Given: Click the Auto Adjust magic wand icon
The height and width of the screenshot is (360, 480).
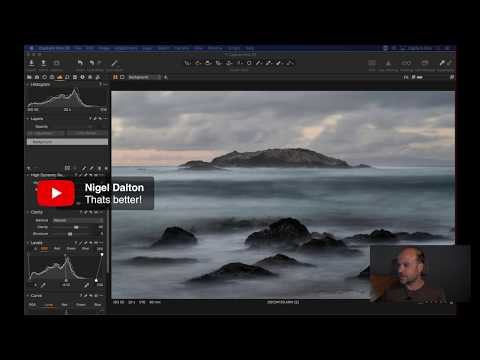Looking at the screenshot, I should (114, 63).
